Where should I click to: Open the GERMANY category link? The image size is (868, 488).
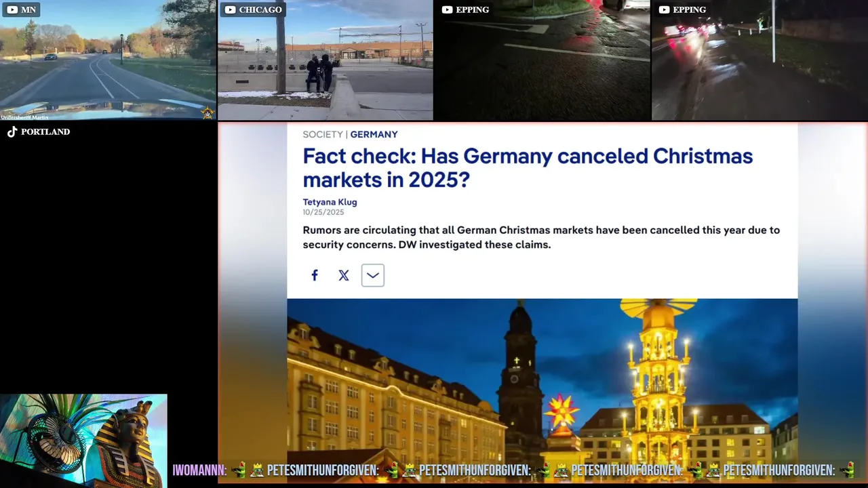pos(374,134)
